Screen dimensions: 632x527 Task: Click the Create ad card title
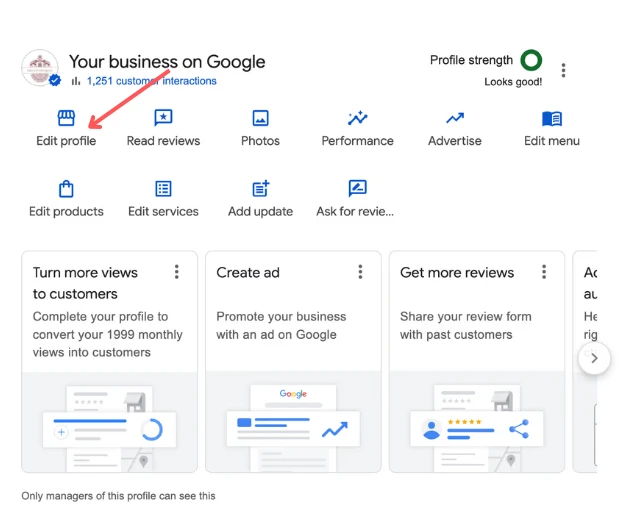pyautogui.click(x=248, y=273)
